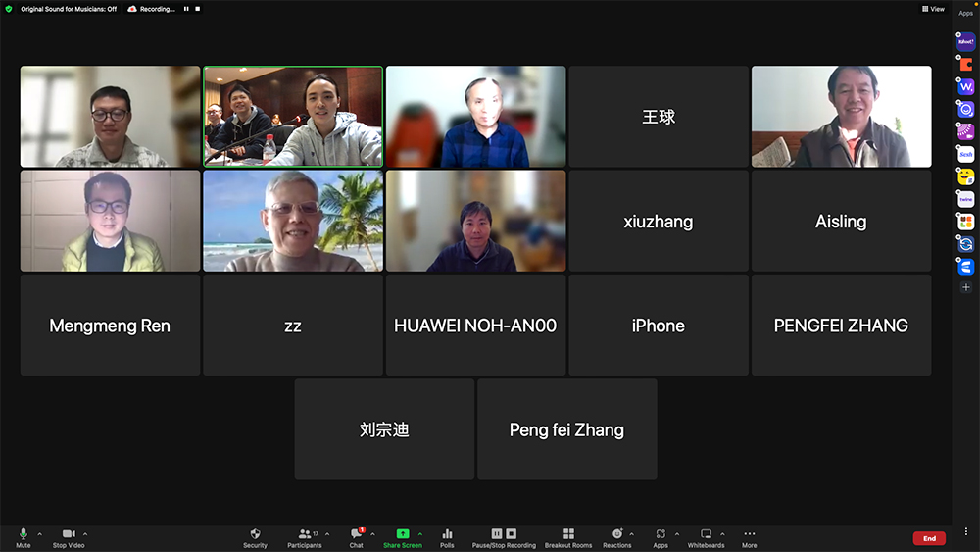Click the Recording cloud indicator
980x552 pixels.
tap(151, 9)
